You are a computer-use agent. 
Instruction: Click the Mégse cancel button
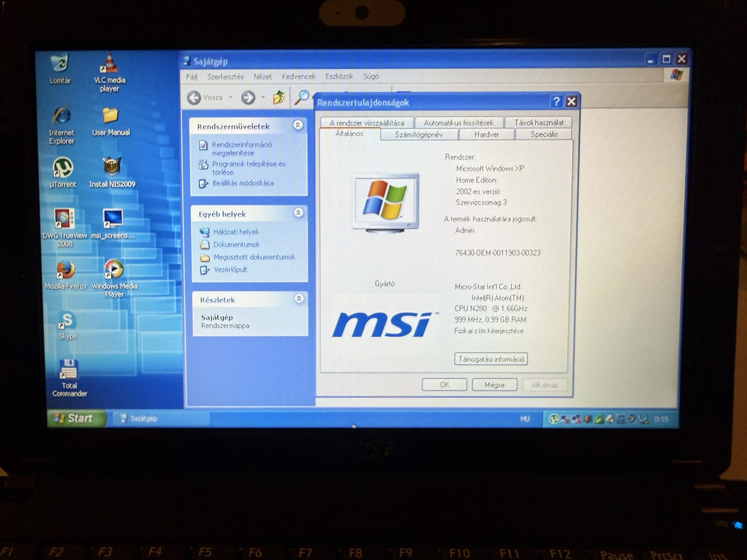tap(495, 384)
